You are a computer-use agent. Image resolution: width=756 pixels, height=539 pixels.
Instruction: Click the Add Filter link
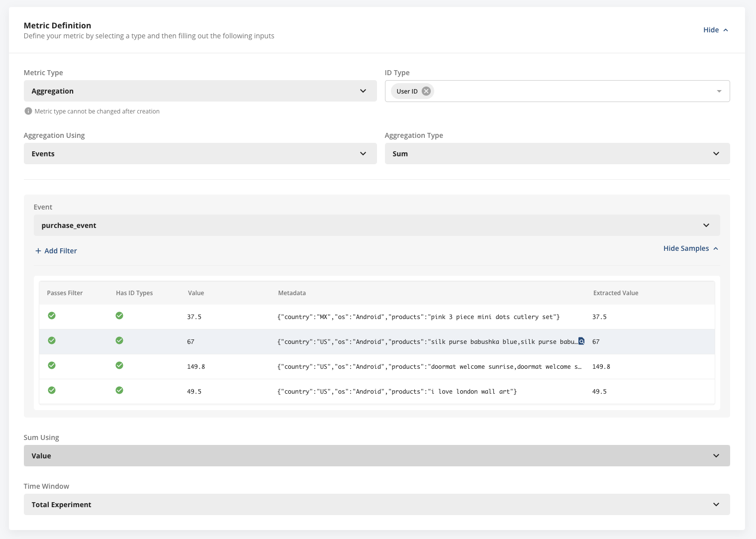[61, 250]
